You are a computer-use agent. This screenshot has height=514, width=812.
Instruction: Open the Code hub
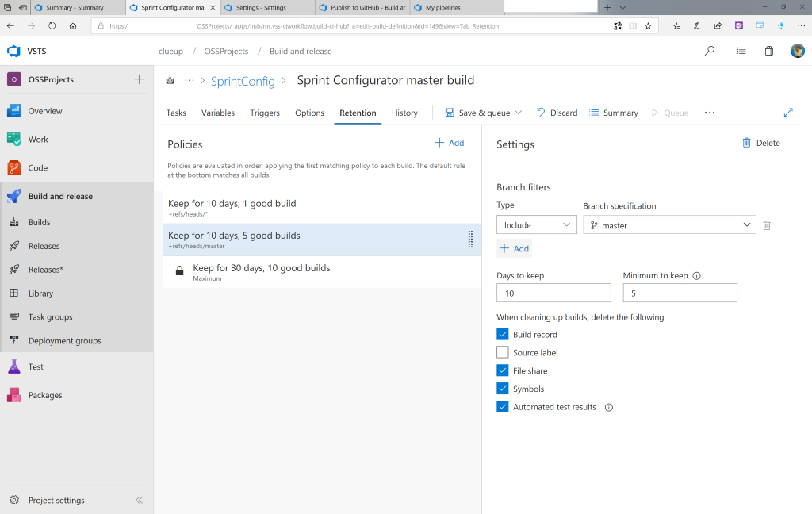[38, 168]
